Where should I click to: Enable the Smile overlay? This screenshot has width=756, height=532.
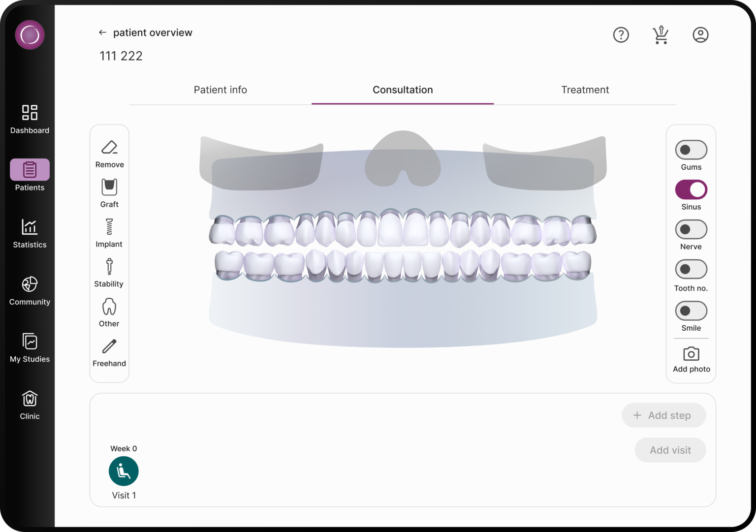point(691,311)
